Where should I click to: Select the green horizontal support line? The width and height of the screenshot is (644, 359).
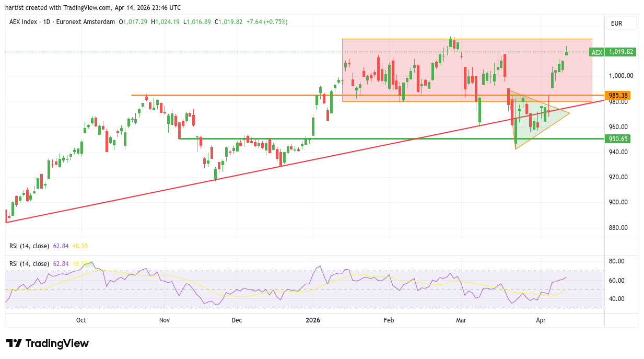366,138
